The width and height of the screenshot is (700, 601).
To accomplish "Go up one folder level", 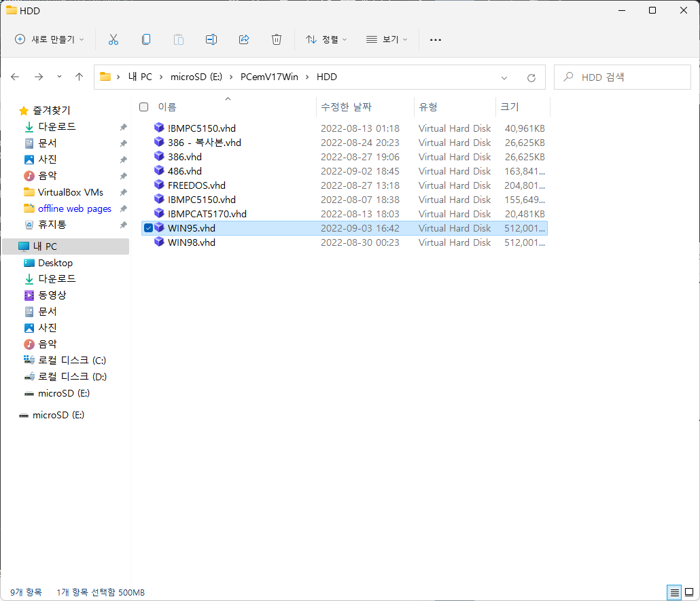I will tap(79, 77).
